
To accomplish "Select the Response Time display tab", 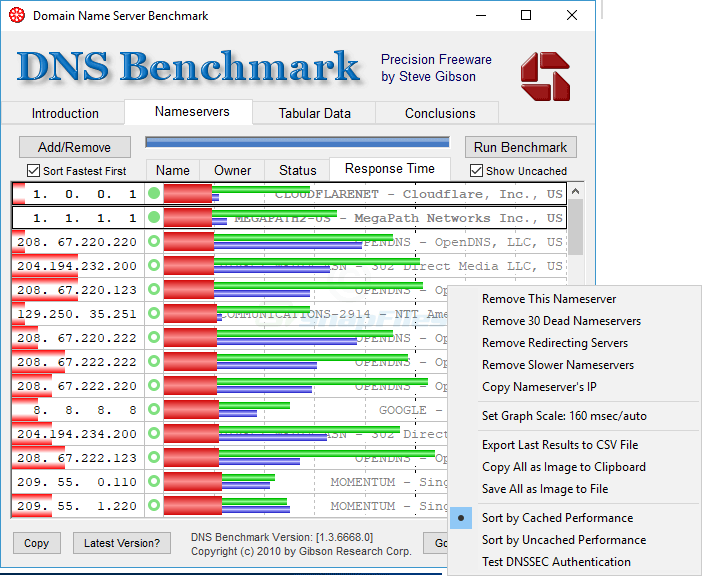I will [390, 169].
